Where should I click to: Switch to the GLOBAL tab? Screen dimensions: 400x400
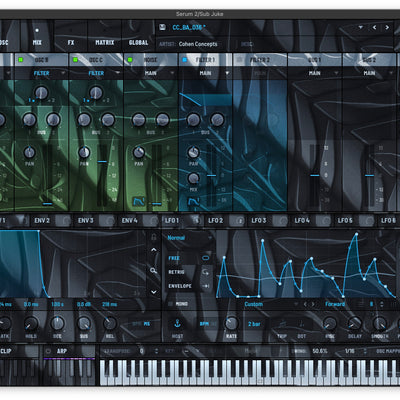coord(138,37)
